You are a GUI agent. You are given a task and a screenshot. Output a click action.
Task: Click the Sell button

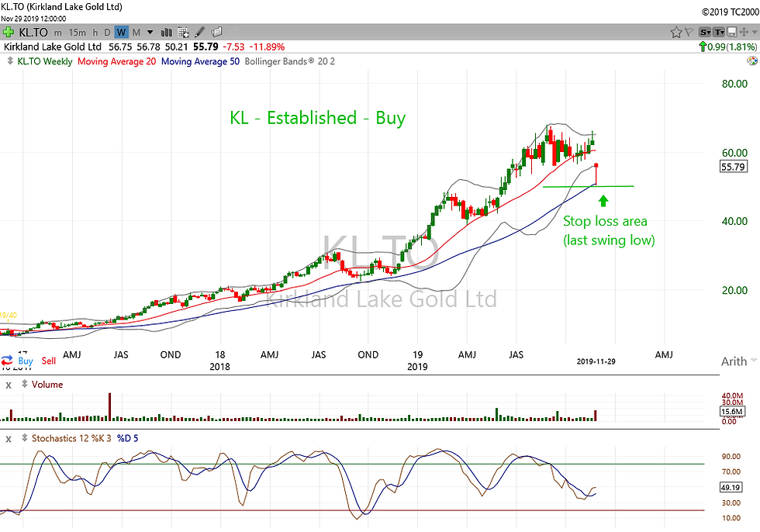pyautogui.click(x=48, y=361)
